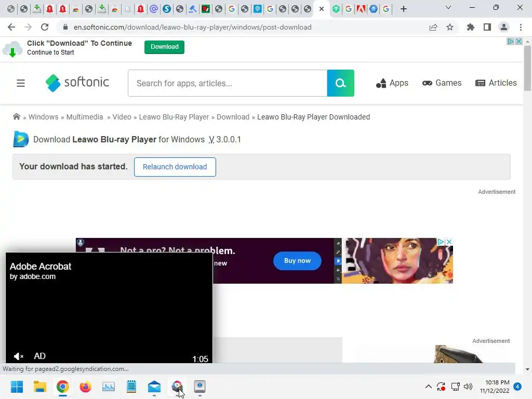The image size is (532, 399).
Task: Click the page vertical scrollbar thumb
Action: [527, 68]
